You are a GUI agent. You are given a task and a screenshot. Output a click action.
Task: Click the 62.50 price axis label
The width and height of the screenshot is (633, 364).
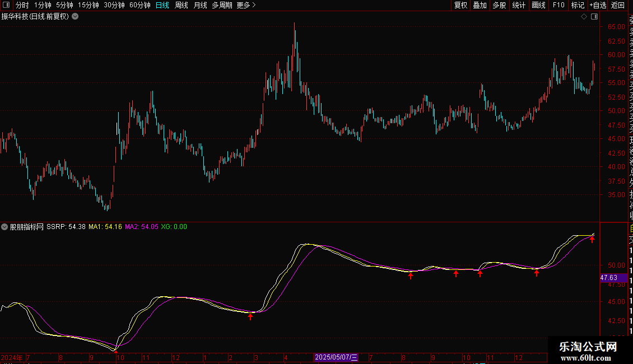click(616, 41)
